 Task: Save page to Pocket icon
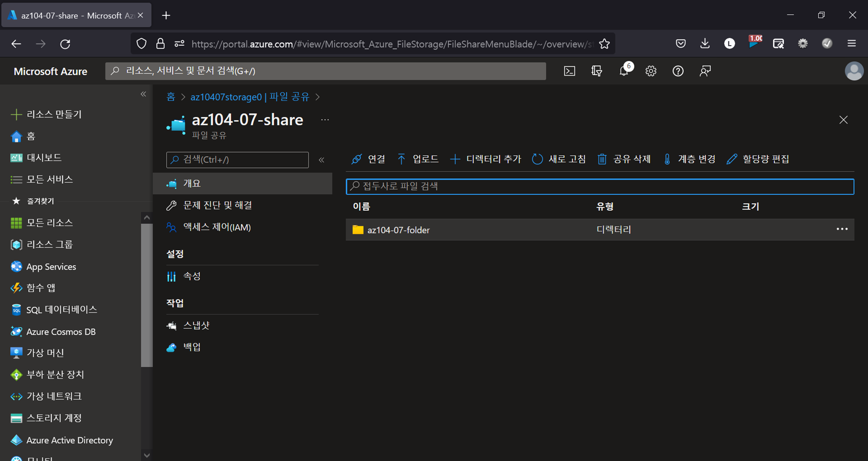tap(681, 43)
